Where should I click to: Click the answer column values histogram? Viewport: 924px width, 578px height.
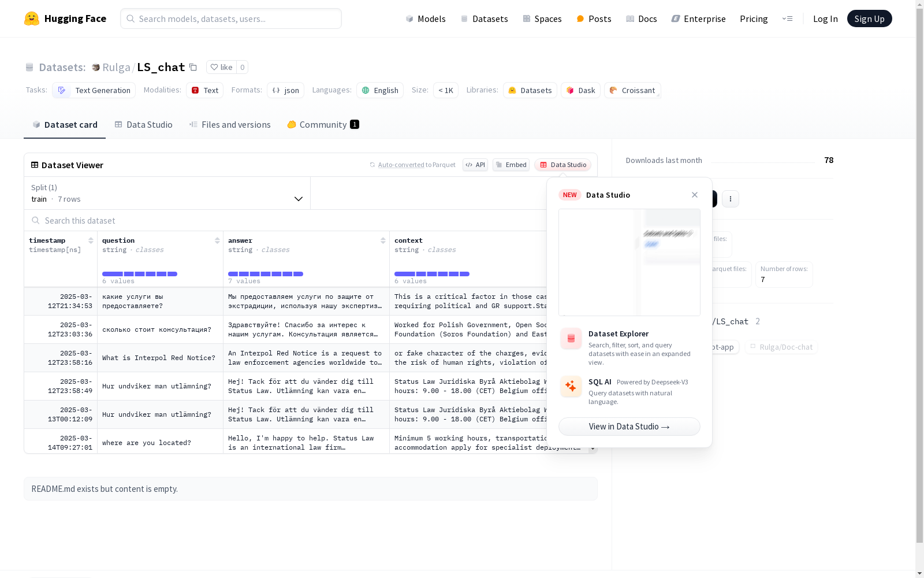pyautogui.click(x=266, y=274)
